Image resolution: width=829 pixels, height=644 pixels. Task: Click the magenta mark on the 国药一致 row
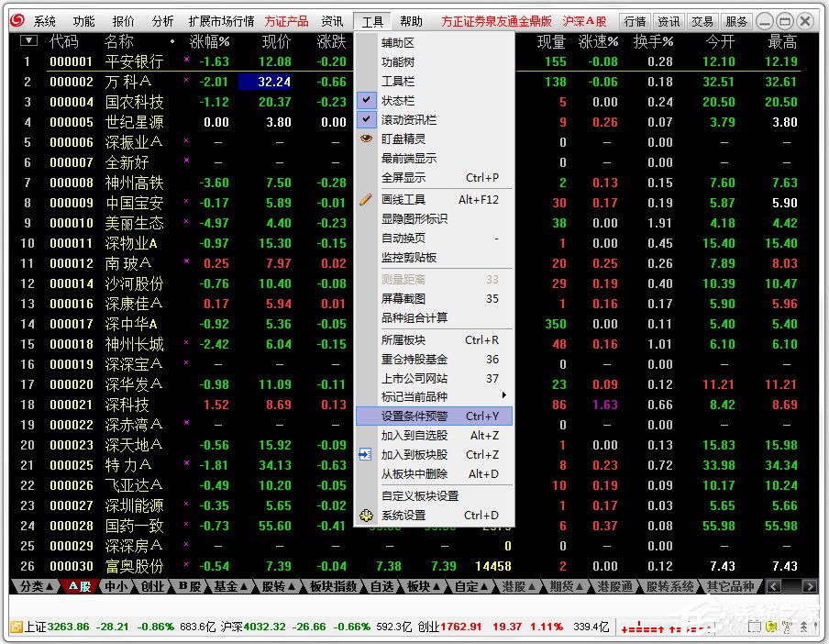[x=186, y=524]
